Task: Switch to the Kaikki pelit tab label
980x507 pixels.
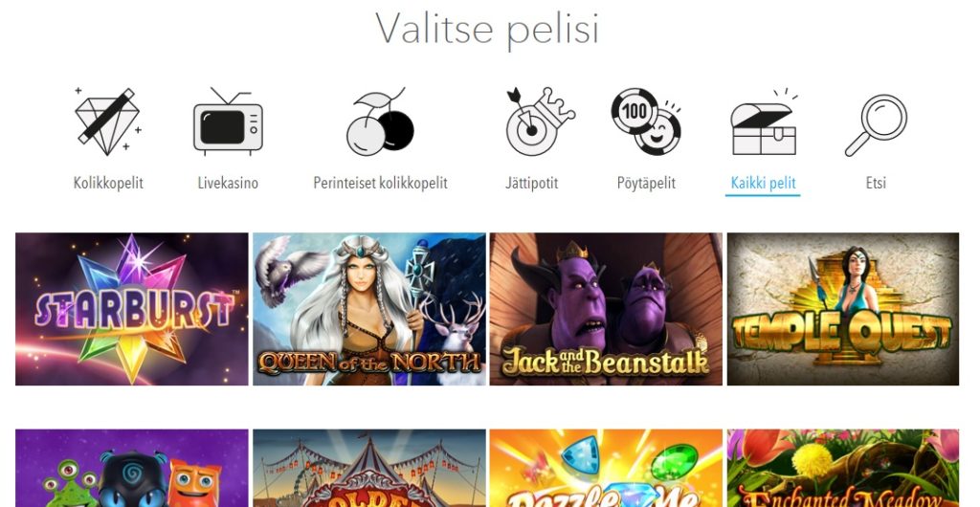Action: pos(763,183)
